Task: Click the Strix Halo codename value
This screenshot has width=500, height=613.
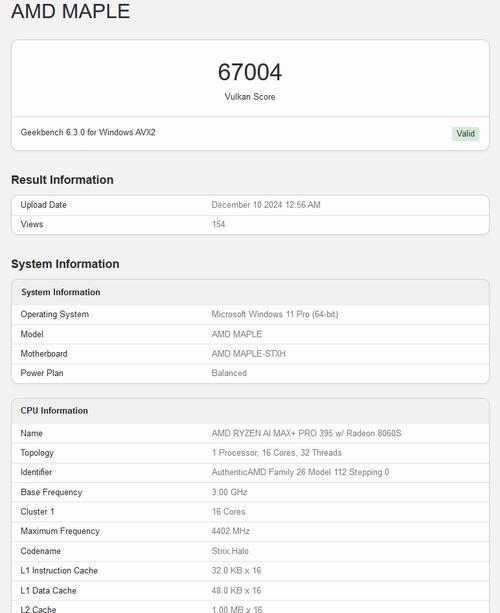Action: 230,551
